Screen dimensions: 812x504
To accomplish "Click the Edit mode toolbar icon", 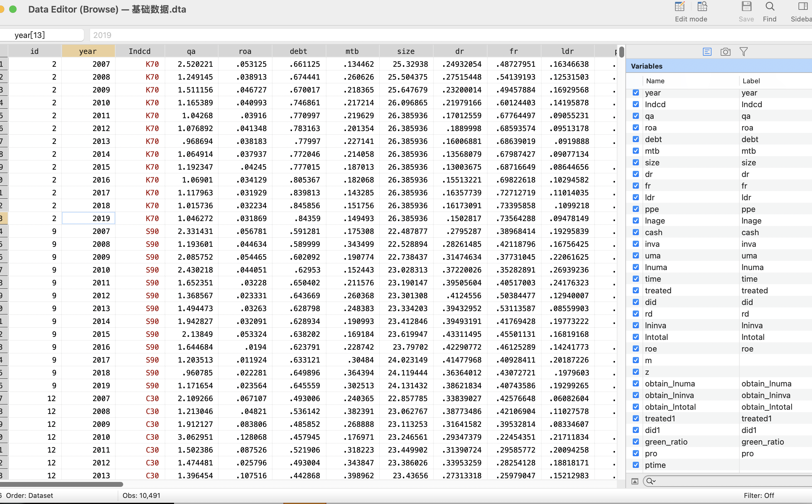I will pyautogui.click(x=680, y=7).
